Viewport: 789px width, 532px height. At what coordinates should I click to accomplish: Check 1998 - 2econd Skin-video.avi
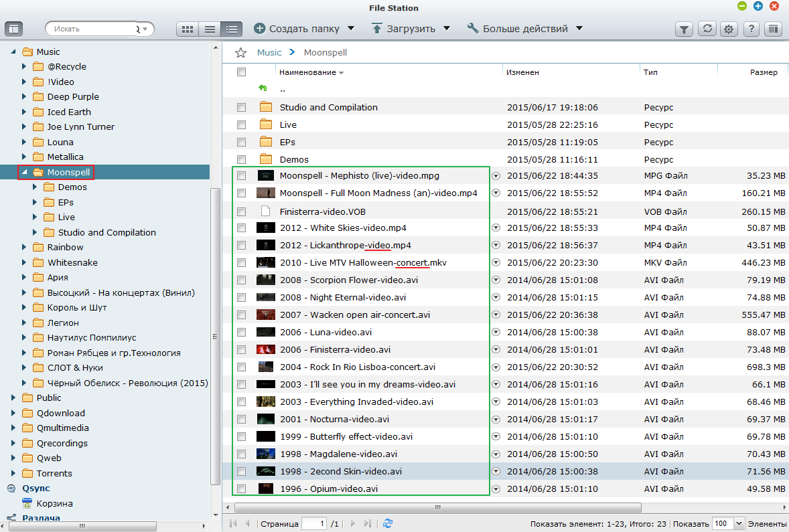click(x=242, y=472)
